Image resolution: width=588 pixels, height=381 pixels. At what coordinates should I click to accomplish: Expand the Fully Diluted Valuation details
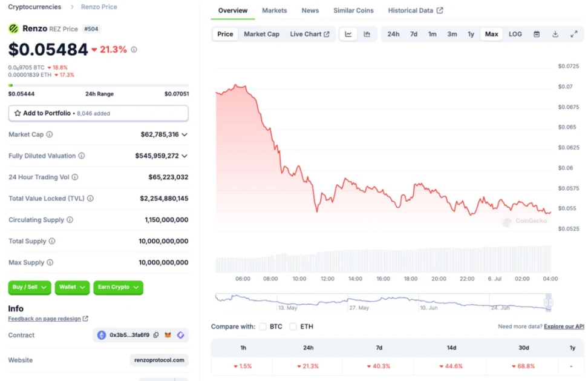pyautogui.click(x=185, y=156)
